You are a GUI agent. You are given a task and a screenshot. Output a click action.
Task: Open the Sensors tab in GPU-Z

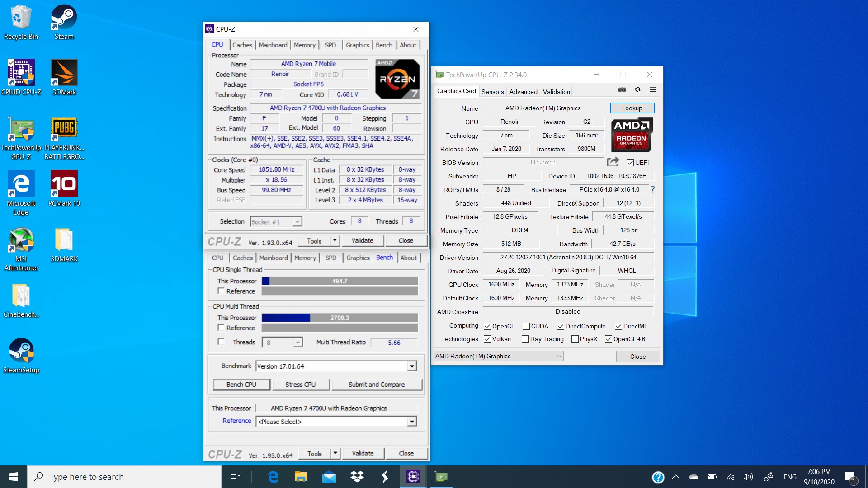(492, 92)
